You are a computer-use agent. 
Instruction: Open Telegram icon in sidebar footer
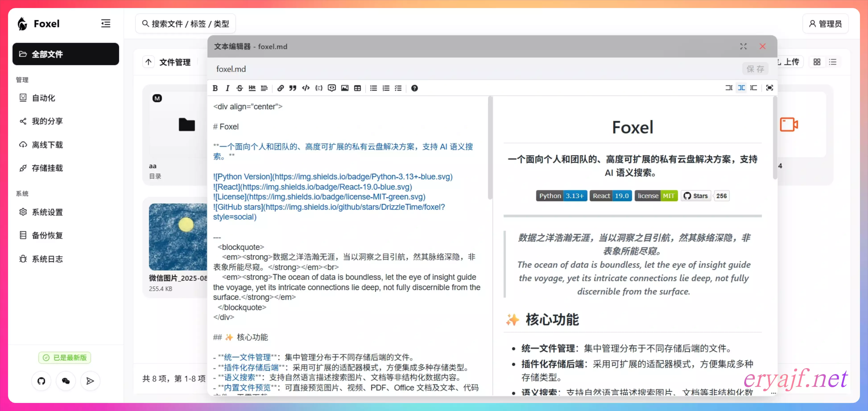tap(90, 381)
